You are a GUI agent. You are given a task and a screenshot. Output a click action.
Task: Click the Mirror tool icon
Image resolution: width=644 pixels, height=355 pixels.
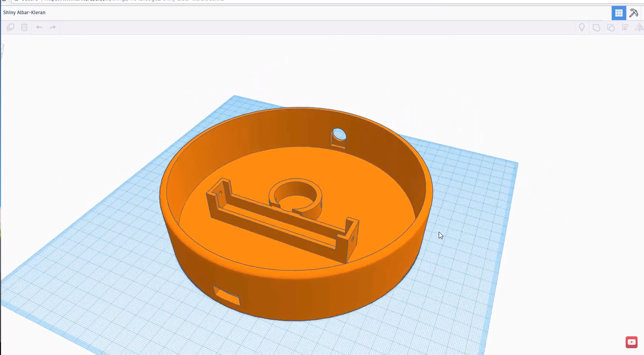[x=639, y=28]
